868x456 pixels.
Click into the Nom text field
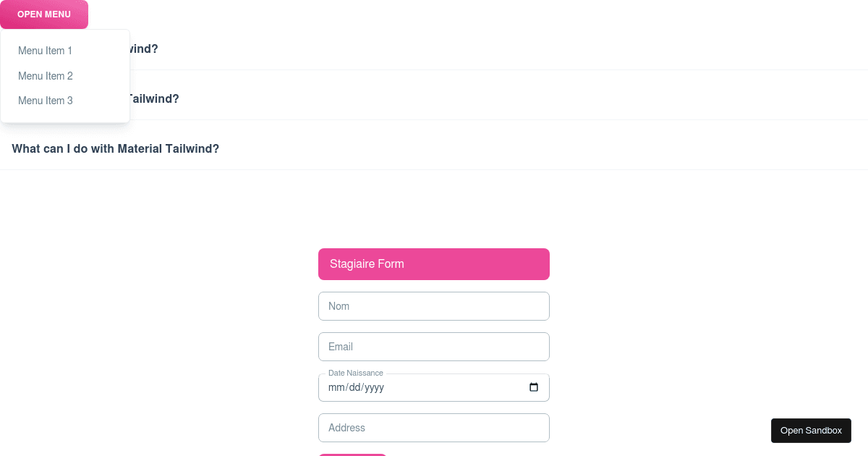[433, 305]
